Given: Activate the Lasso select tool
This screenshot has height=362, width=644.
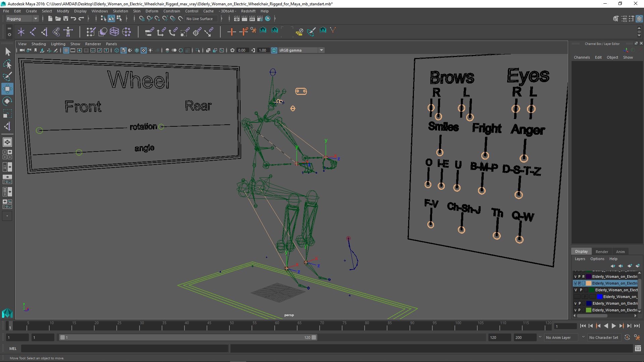Looking at the screenshot, I should pyautogui.click(x=7, y=64).
